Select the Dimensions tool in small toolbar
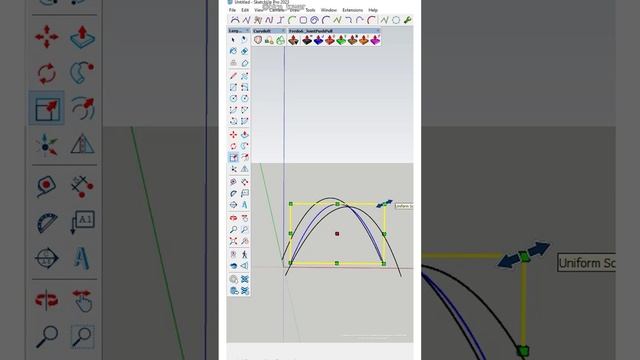The height and width of the screenshot is (360, 640). pyautogui.click(x=244, y=182)
